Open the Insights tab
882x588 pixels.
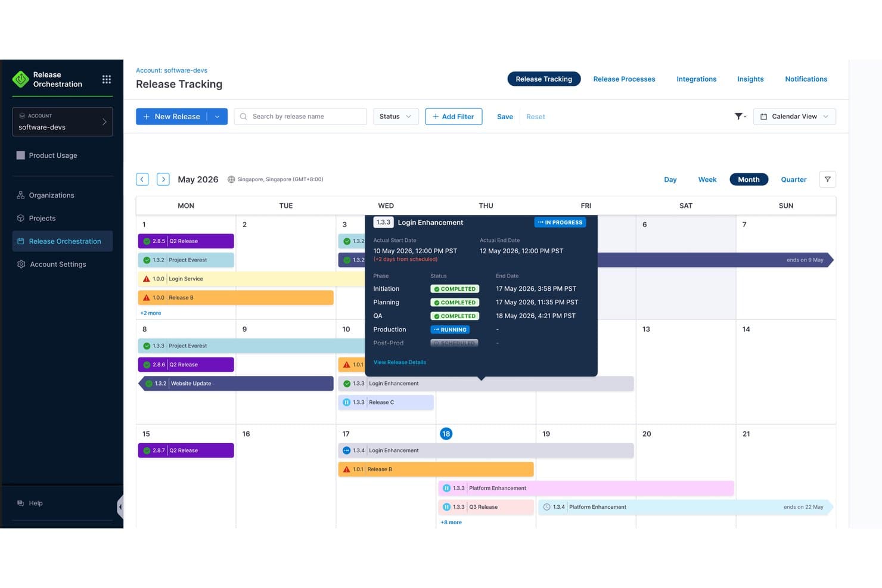(750, 79)
